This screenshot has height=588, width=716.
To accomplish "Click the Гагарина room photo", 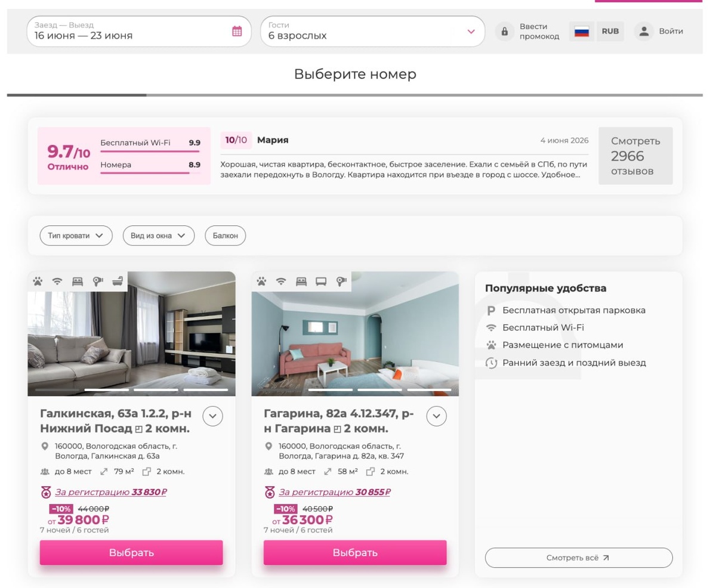I will (355, 334).
